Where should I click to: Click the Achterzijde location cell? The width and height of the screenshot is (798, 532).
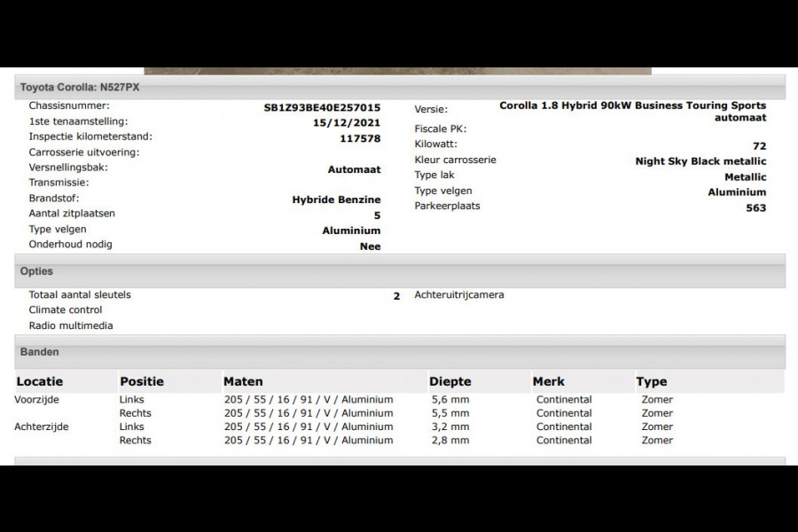pos(41,426)
